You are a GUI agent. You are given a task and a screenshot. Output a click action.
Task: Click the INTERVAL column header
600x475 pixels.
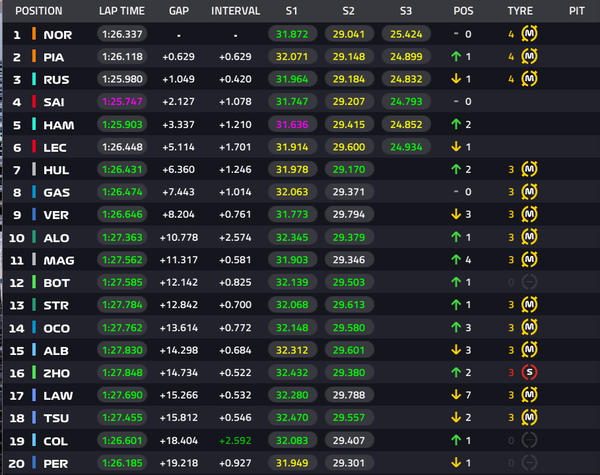click(x=235, y=11)
